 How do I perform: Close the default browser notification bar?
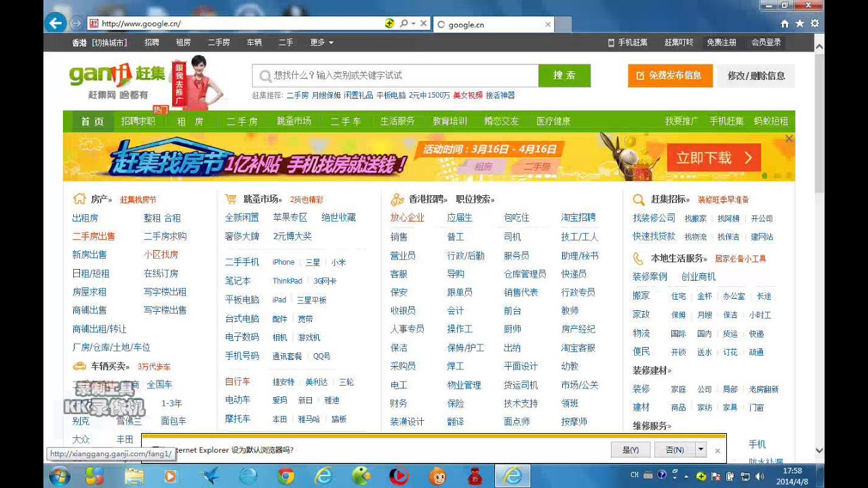tap(717, 450)
